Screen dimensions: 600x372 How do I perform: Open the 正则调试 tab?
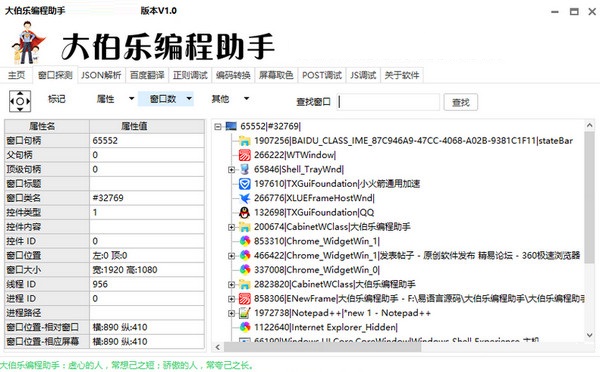point(190,75)
